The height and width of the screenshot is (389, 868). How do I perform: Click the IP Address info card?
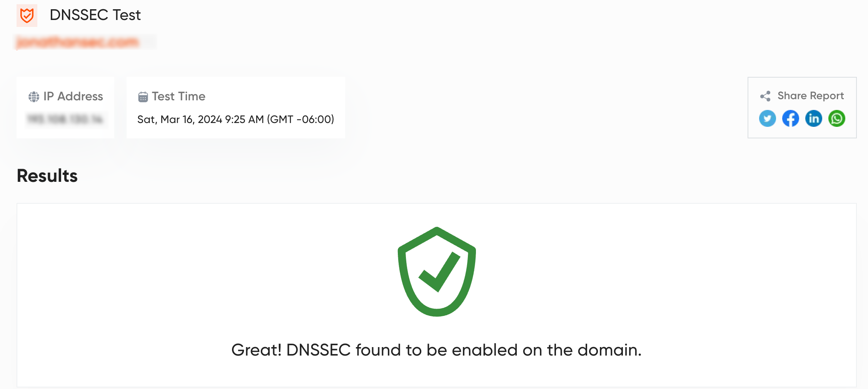point(65,108)
